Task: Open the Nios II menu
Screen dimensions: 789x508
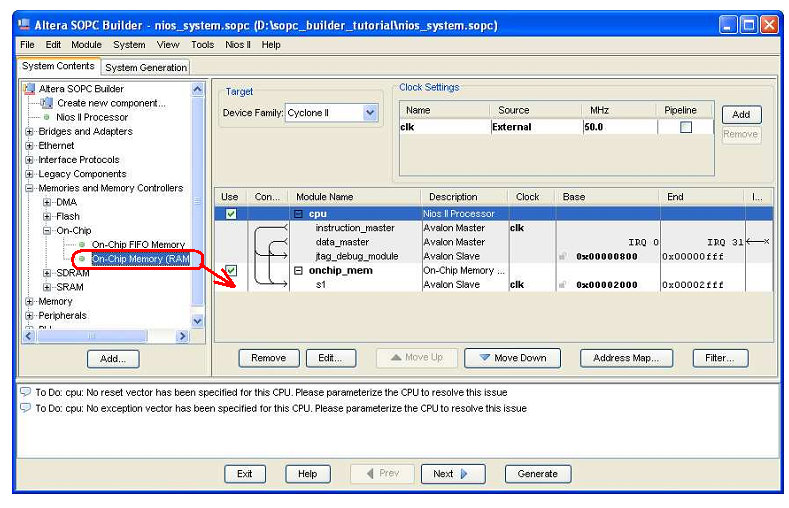Action: 238,45
